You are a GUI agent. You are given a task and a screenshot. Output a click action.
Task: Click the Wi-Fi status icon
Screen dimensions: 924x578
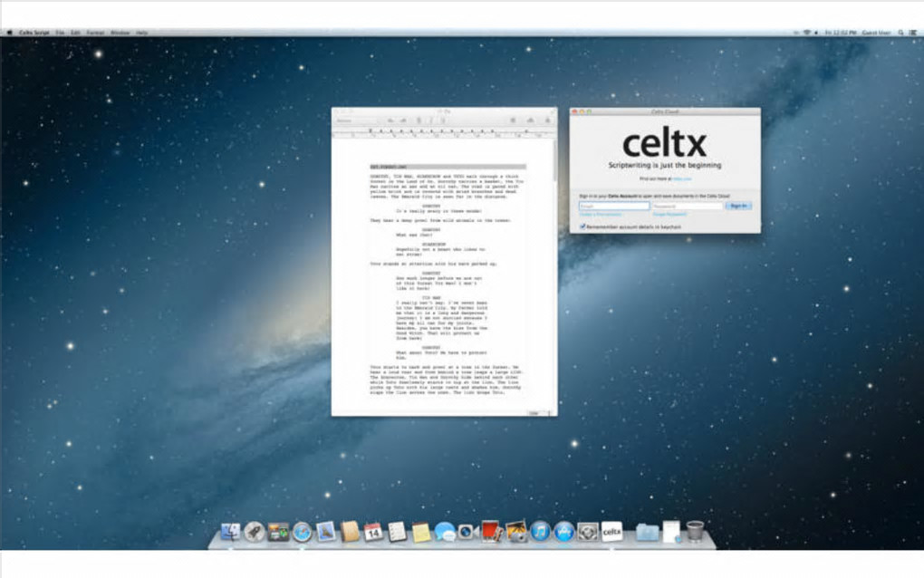coord(807,33)
